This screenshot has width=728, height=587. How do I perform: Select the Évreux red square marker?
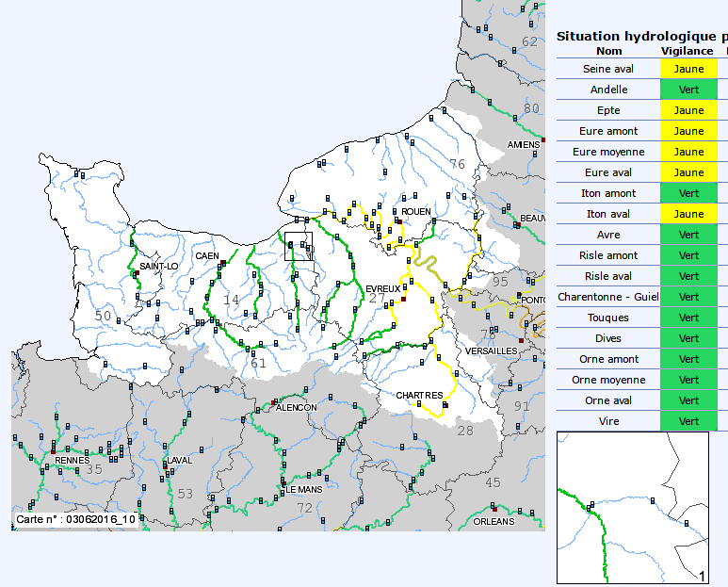coord(404,298)
